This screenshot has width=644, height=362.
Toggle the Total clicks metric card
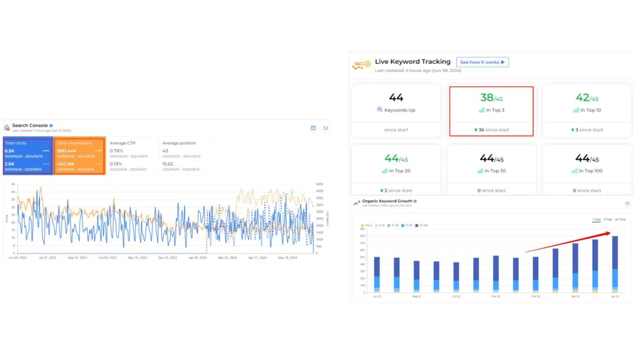(x=27, y=156)
